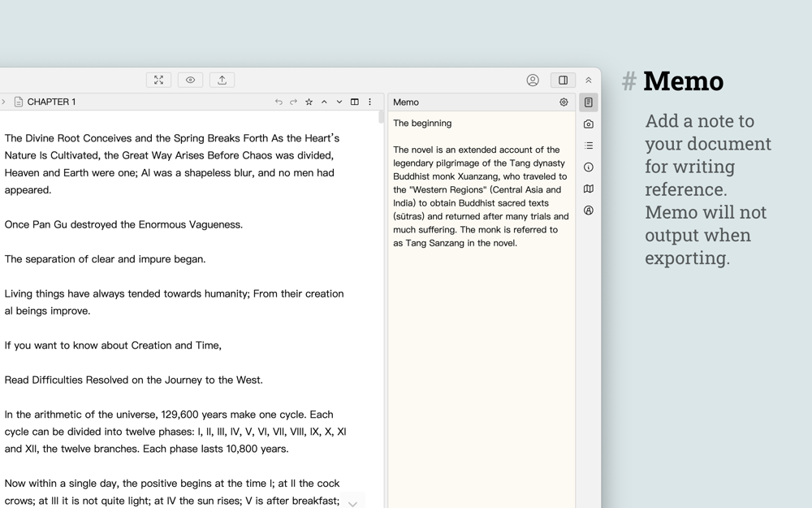Expand the breadcrumb arrow before CHAPTER 1
The height and width of the screenshot is (508, 812).
pos(3,102)
